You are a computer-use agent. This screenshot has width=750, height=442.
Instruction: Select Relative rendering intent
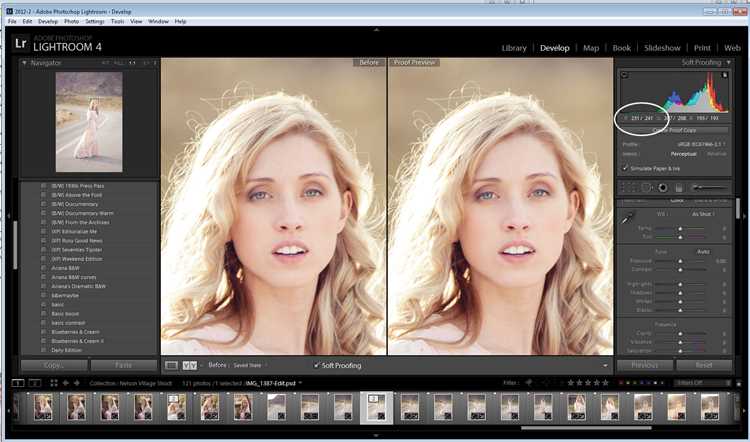coord(716,154)
